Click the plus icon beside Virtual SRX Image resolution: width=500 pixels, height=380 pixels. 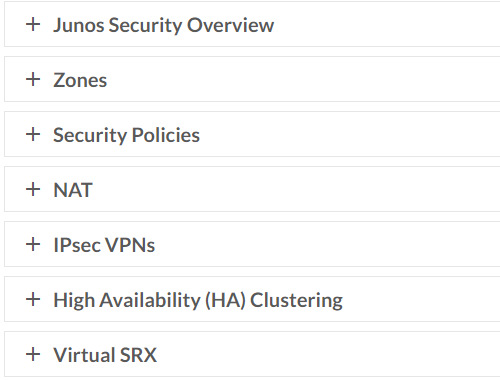point(33,354)
